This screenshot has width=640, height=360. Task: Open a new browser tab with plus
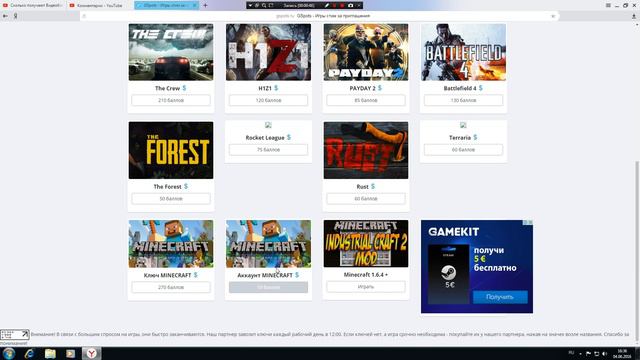[205, 5]
